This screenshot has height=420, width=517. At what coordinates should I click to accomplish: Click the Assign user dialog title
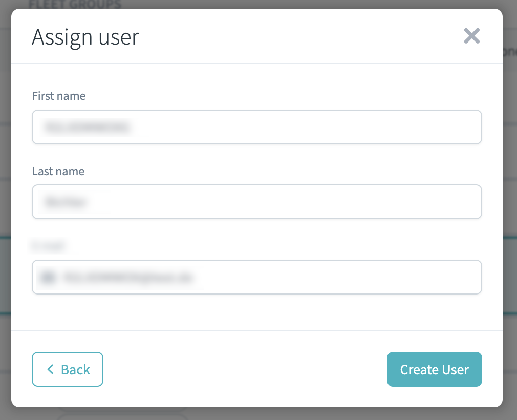85,36
